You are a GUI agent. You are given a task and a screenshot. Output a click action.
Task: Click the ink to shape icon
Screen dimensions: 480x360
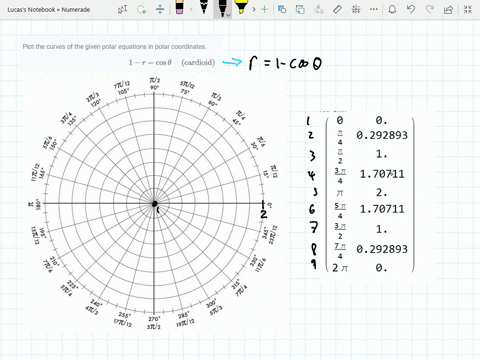point(300,9)
